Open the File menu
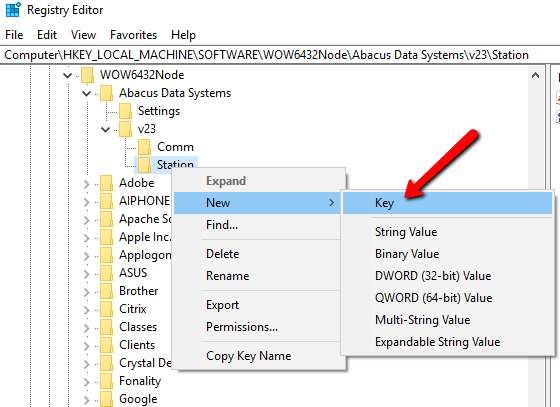 (14, 35)
